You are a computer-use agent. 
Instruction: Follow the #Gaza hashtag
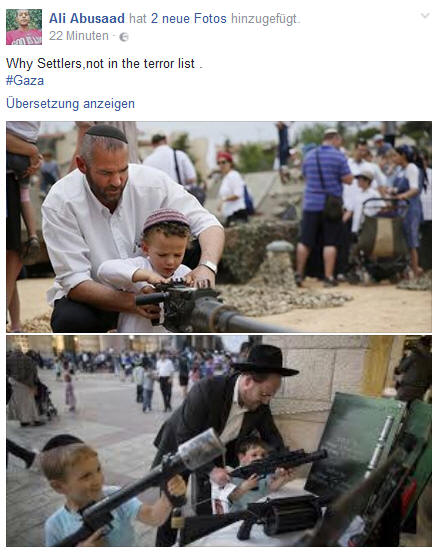(x=25, y=81)
